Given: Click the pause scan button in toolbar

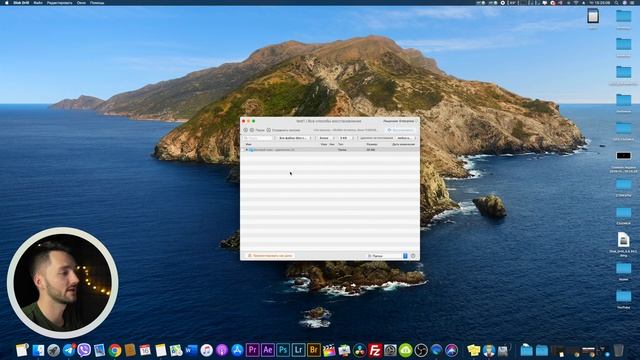Looking at the screenshot, I should click(258, 130).
